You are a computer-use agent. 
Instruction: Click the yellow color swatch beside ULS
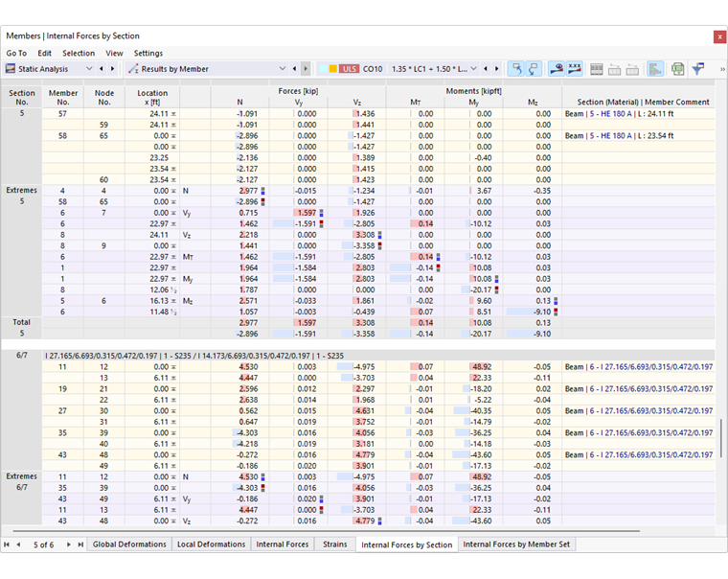point(333,69)
